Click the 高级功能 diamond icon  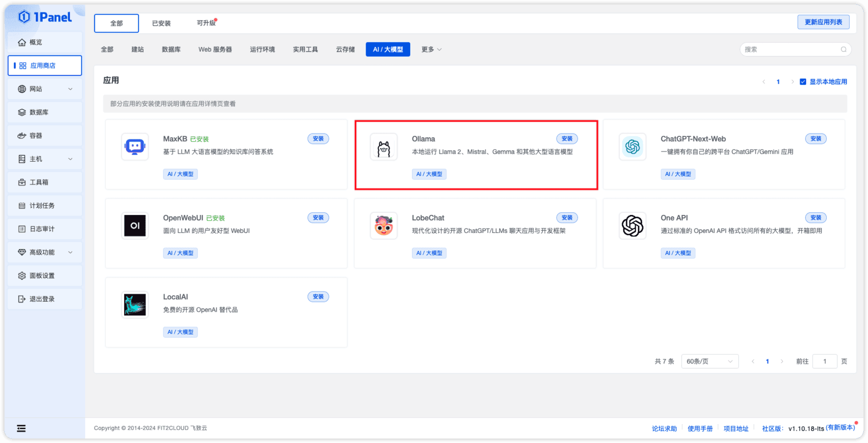point(22,252)
